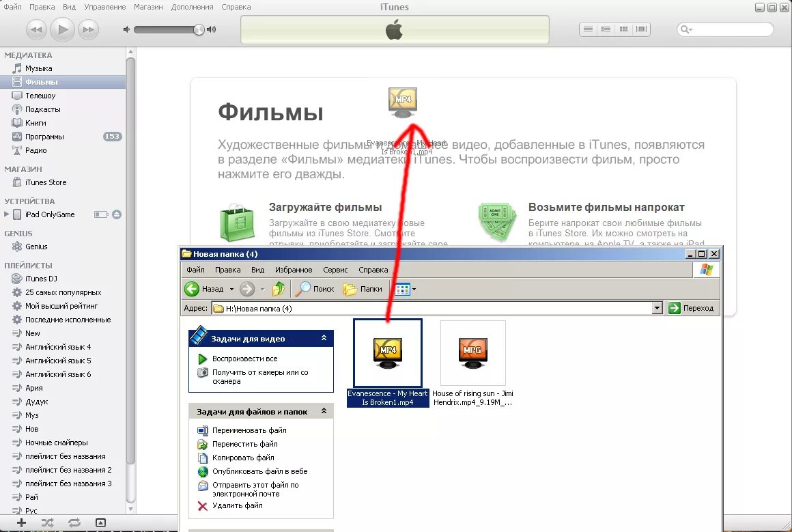Screen dimensions: 792x532
Task: Click the Explorer forward arrow button
Action: pyautogui.click(x=247, y=289)
